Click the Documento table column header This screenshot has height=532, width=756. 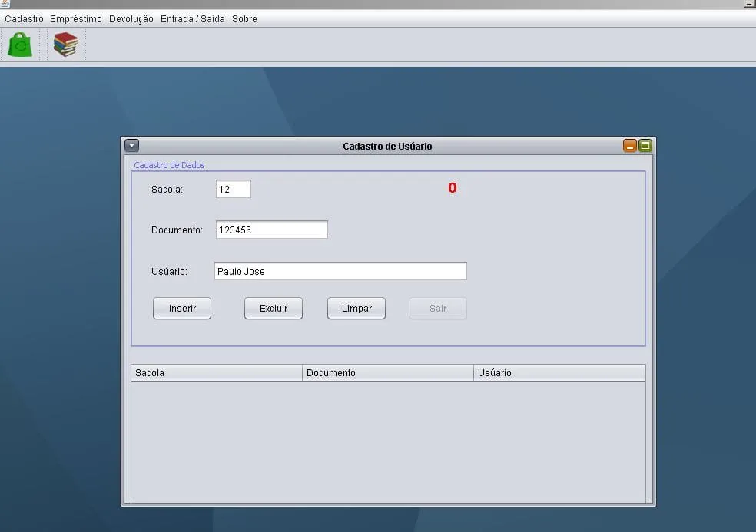388,373
